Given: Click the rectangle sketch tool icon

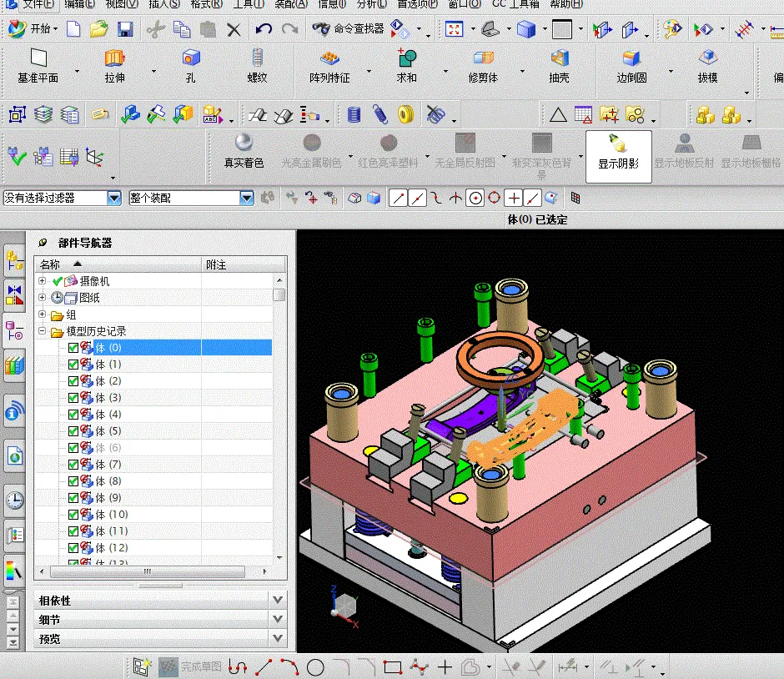Looking at the screenshot, I should click(393, 667).
